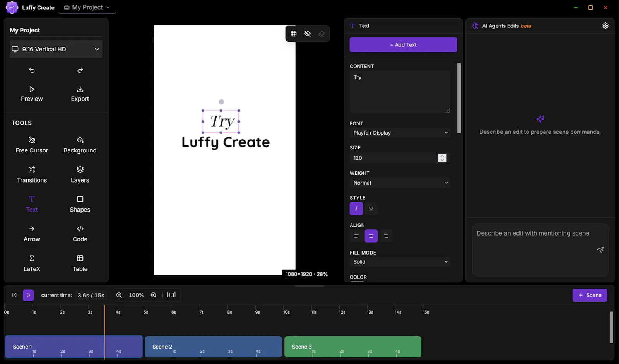
Task: Click the 10s mark on timeline ruler
Action: (286, 312)
